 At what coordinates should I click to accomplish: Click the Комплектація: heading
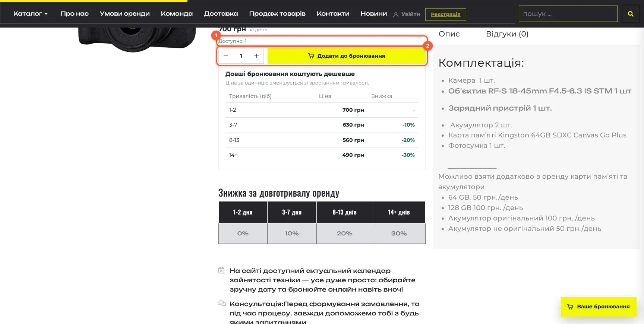coord(481,63)
